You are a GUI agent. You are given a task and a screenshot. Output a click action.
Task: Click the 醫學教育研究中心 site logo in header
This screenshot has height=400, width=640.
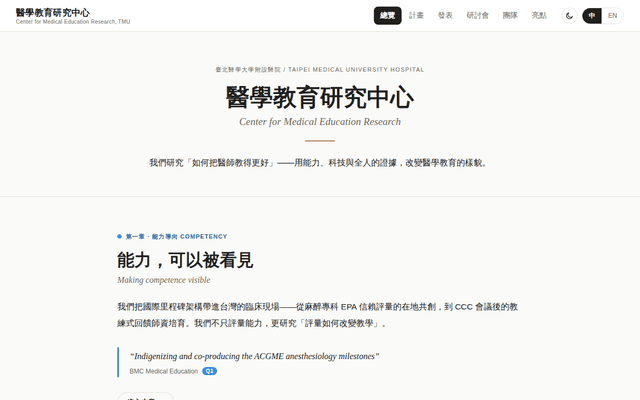53,13
